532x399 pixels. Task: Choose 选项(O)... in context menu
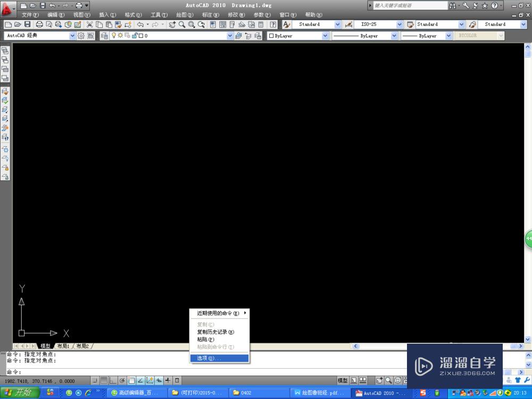(220, 358)
